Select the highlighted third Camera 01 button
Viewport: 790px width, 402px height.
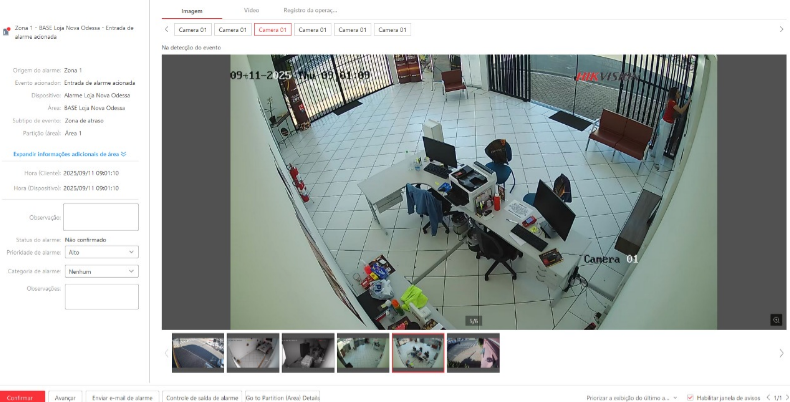[x=273, y=30]
